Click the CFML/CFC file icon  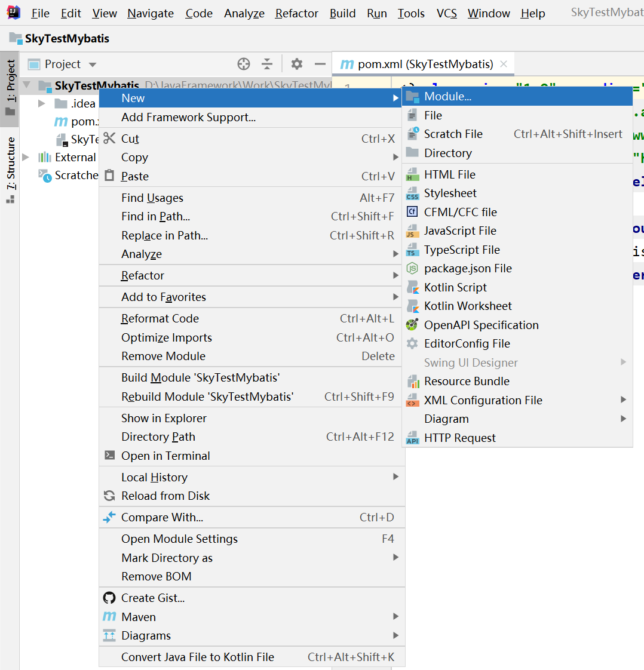(x=412, y=212)
